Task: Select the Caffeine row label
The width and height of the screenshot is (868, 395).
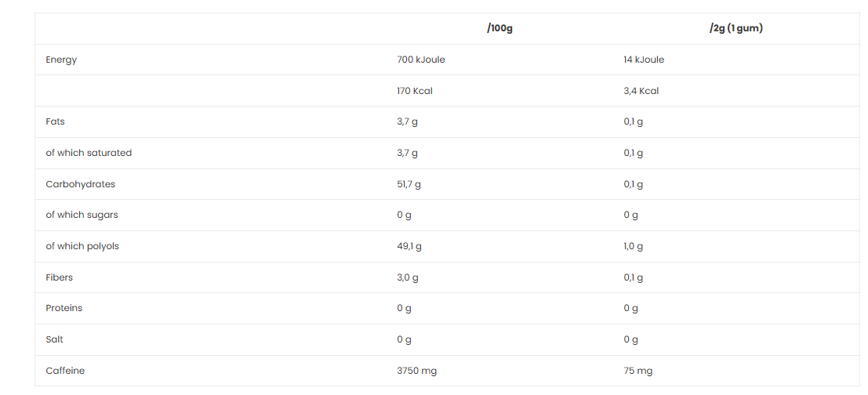Action: point(65,371)
